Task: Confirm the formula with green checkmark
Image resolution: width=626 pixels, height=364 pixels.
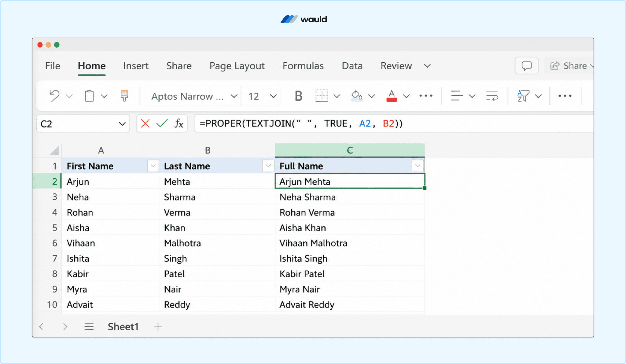Action: click(x=162, y=123)
